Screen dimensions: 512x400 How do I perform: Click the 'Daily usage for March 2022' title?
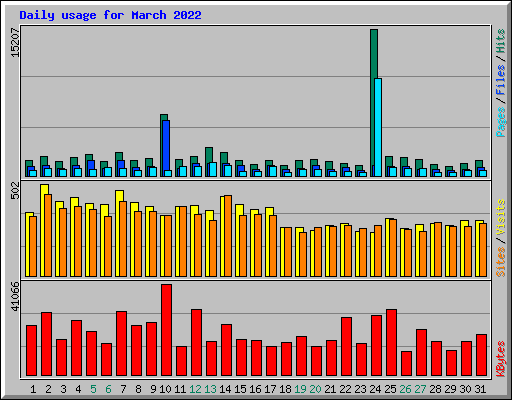[110, 15]
